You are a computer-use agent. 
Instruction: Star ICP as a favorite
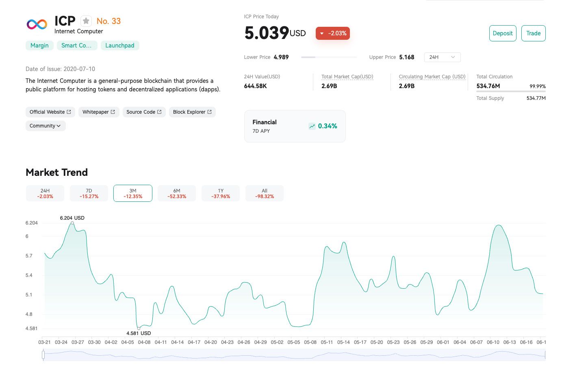point(86,21)
